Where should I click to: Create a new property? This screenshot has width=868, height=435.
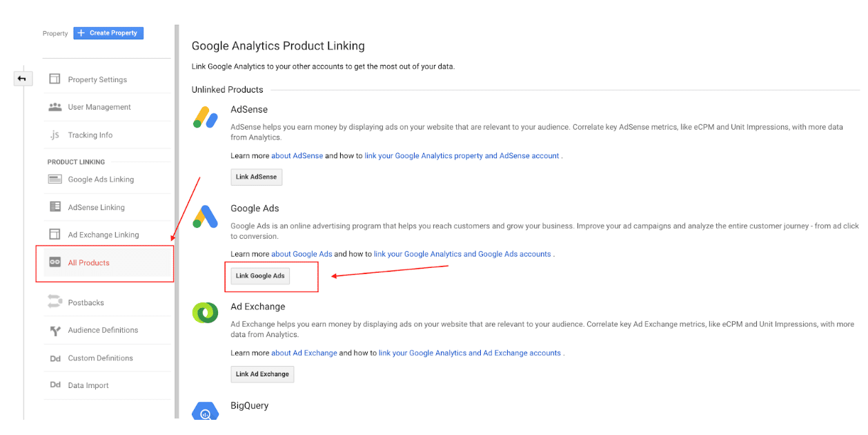tap(108, 32)
